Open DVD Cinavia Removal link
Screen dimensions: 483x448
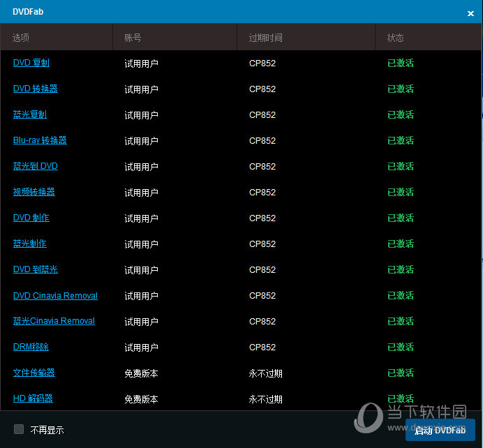tap(55, 296)
